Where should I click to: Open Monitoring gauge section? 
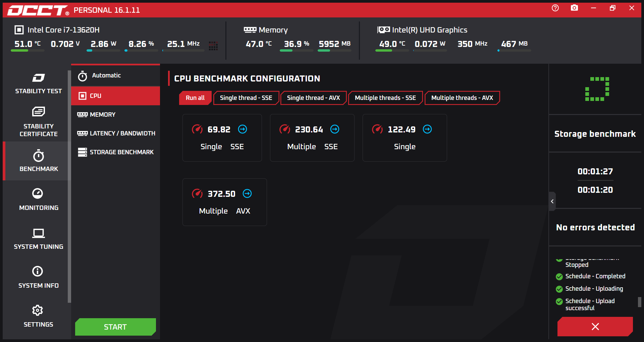pyautogui.click(x=38, y=200)
